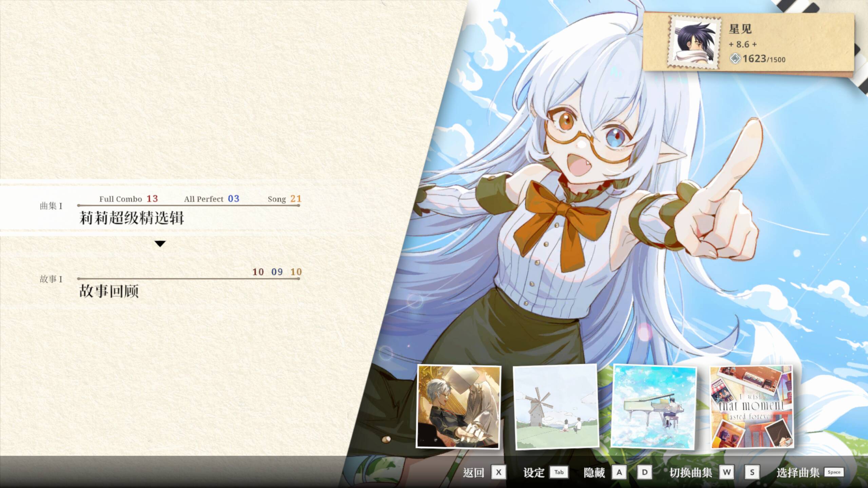Open the piano duet song cover thumbnail

tap(458, 406)
